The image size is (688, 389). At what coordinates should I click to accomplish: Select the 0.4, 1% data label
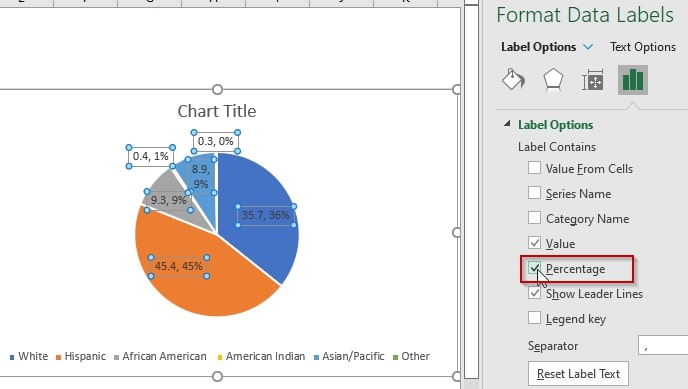pyautogui.click(x=150, y=156)
